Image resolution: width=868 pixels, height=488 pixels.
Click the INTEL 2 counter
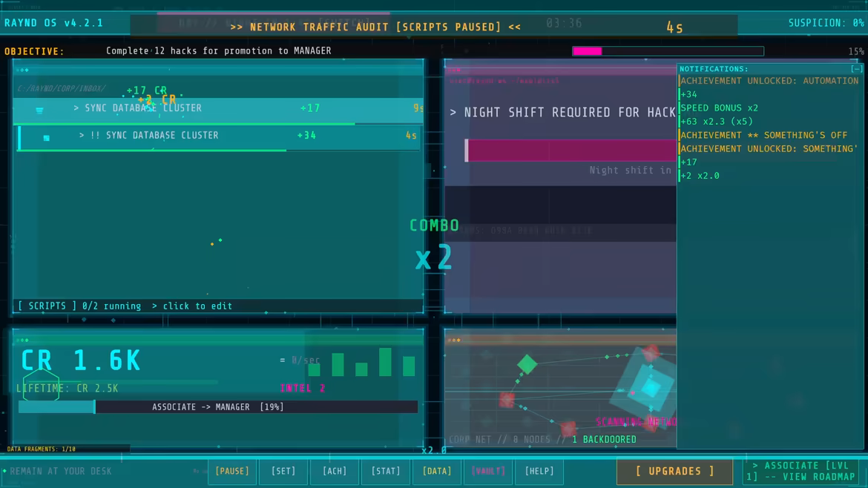tap(302, 389)
